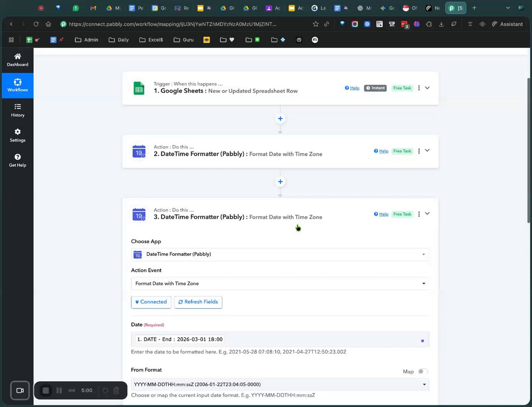This screenshot has width=532, height=407.
Task: Delete the recording with the trash icon
Action: 116,390
